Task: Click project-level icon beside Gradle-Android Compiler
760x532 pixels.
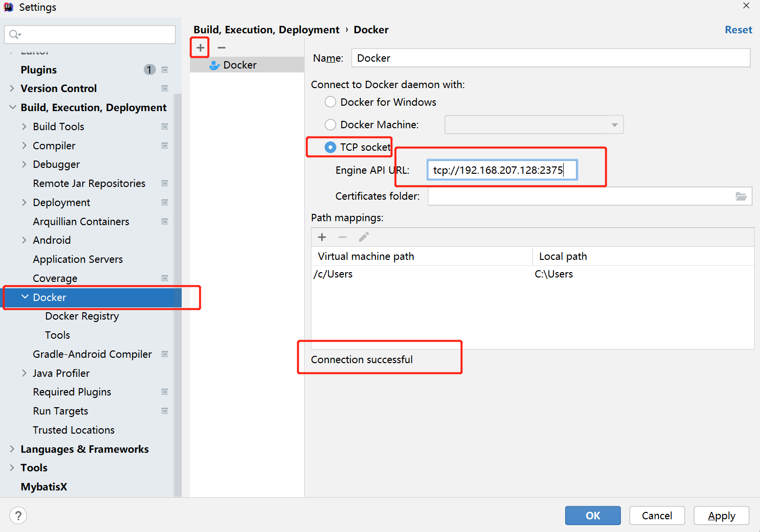Action: (x=165, y=354)
